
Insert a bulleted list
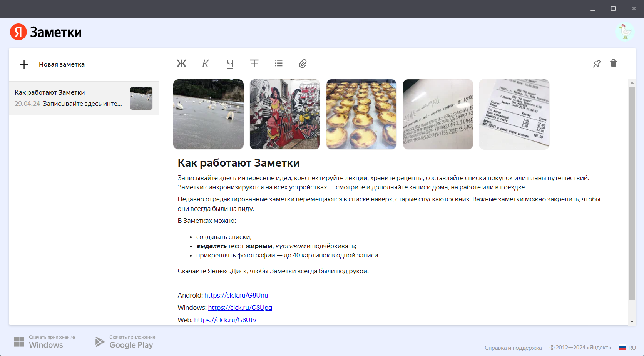click(x=278, y=64)
